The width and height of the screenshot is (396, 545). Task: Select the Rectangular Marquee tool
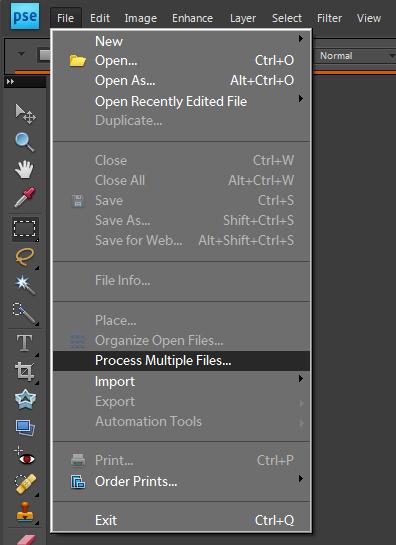(25, 229)
